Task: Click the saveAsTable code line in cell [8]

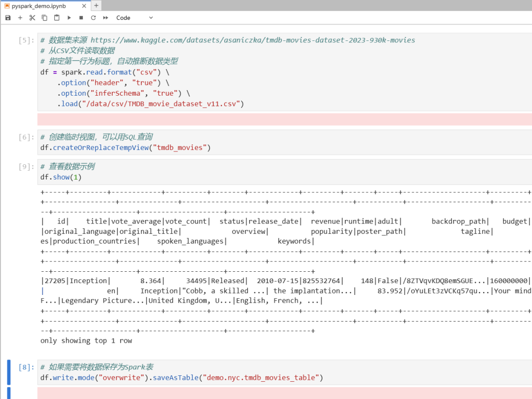Action: tap(182, 378)
